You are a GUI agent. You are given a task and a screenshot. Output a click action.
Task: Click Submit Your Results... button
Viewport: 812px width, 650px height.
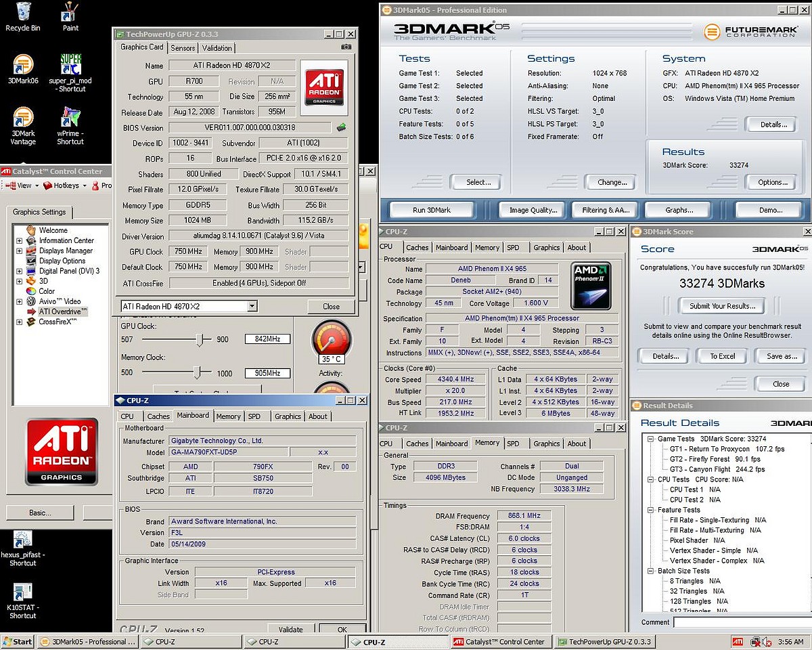point(721,306)
